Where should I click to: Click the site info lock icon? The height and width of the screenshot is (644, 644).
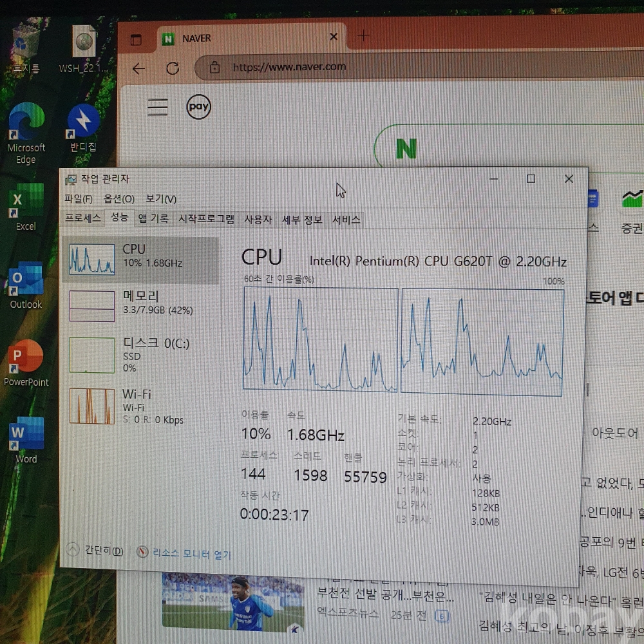pyautogui.click(x=215, y=67)
